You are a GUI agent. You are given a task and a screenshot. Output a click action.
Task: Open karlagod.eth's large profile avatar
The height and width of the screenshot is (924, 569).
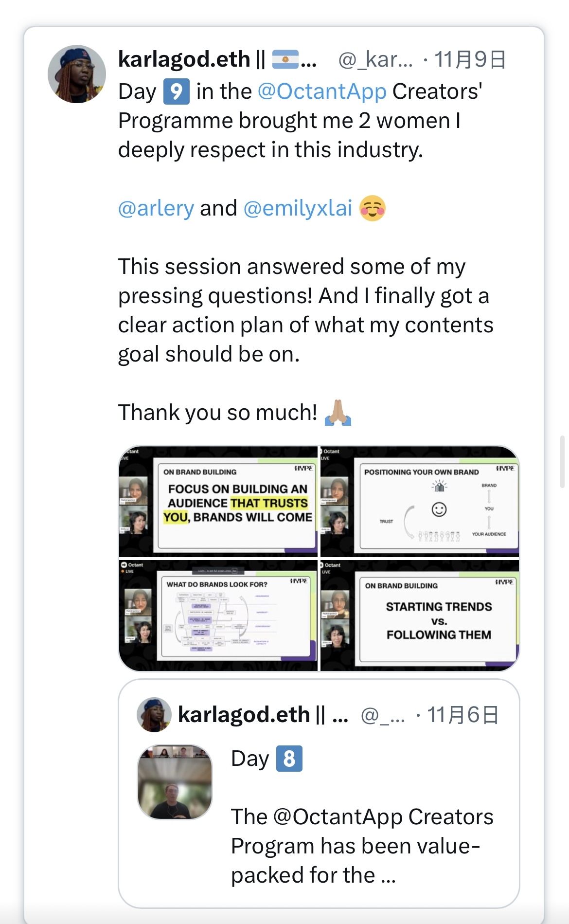click(x=77, y=74)
